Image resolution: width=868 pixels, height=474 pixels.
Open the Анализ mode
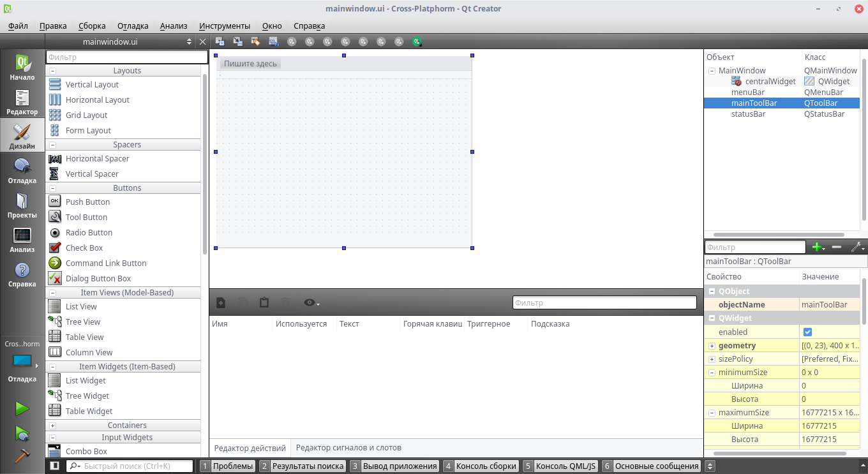(x=22, y=240)
